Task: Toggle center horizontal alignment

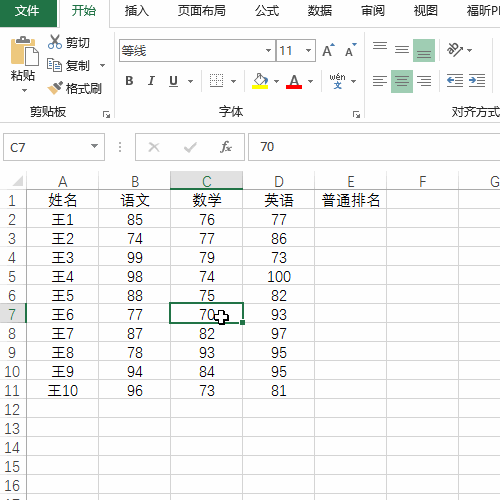Action: click(402, 81)
